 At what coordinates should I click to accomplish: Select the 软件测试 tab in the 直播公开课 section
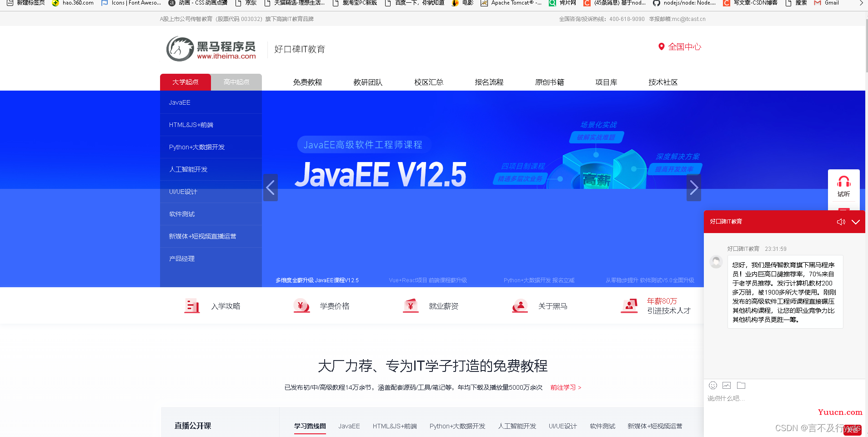pyautogui.click(x=602, y=426)
